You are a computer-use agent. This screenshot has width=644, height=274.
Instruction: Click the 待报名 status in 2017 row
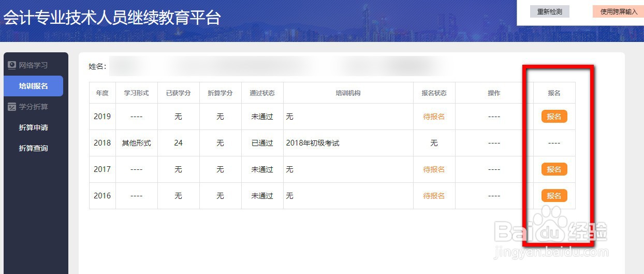[434, 169]
